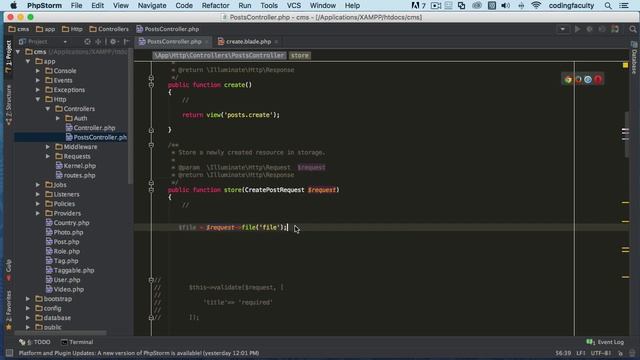
Task: Open the File menu
Action: tap(76, 5)
